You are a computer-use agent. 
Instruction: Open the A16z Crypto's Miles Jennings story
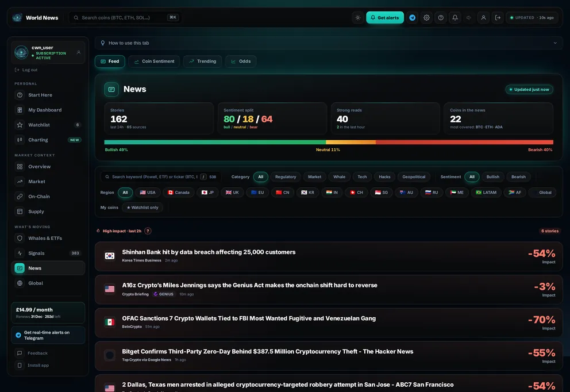[329, 290]
